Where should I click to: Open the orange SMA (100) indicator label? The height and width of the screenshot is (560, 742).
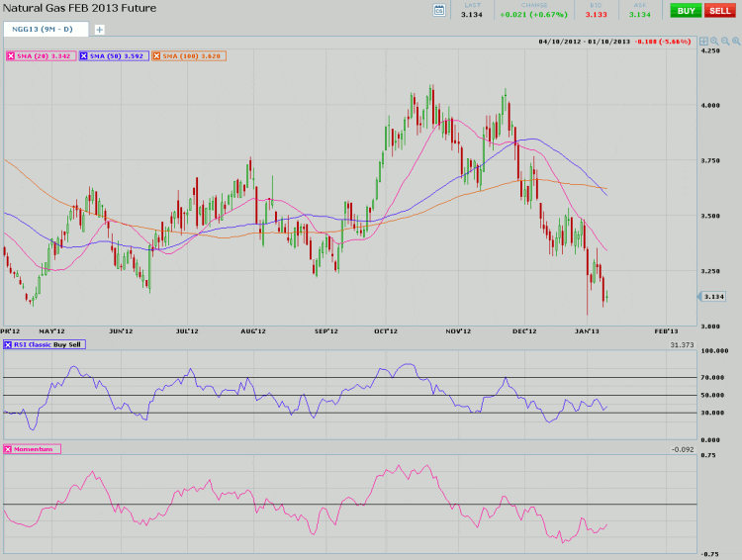pyautogui.click(x=193, y=55)
